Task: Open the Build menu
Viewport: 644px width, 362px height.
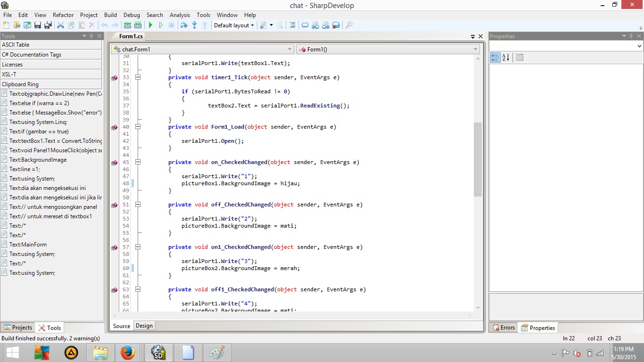Action: [x=110, y=15]
